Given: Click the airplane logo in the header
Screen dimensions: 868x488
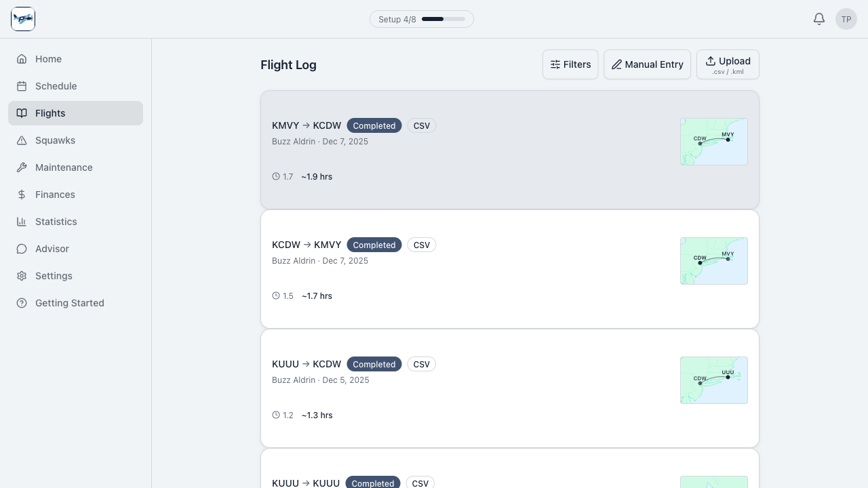Looking at the screenshot, I should (x=23, y=19).
